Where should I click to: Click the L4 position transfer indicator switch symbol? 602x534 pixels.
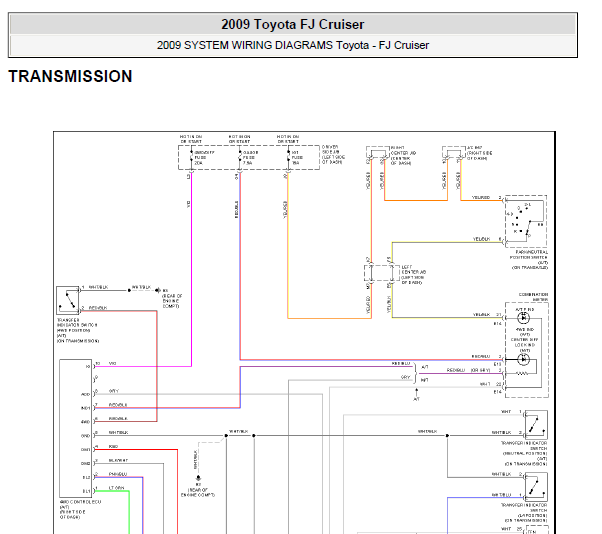click(536, 487)
